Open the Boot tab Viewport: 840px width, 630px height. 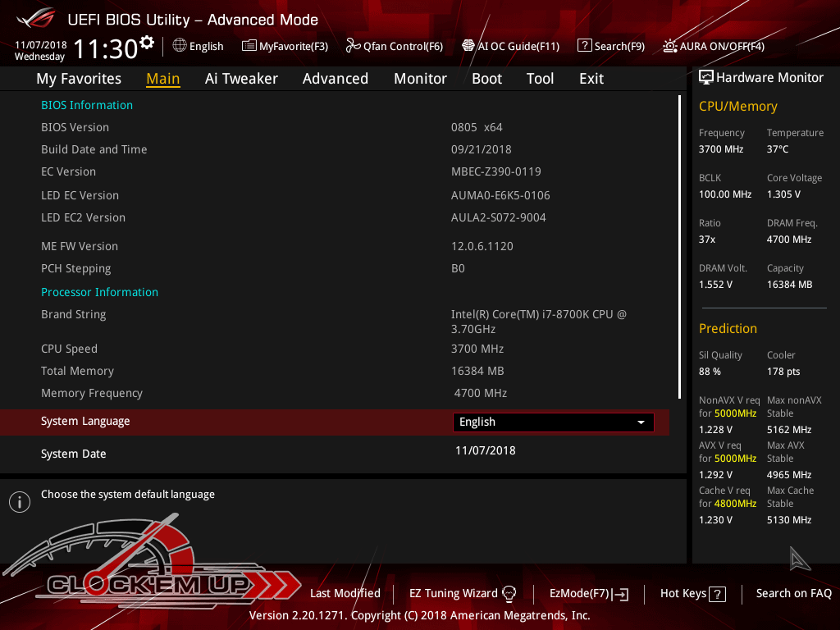pos(486,79)
